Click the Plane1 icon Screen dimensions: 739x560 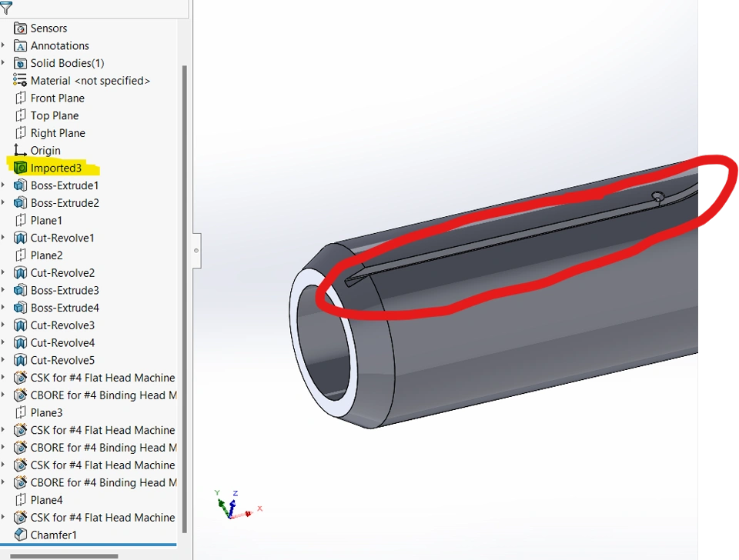click(20, 221)
